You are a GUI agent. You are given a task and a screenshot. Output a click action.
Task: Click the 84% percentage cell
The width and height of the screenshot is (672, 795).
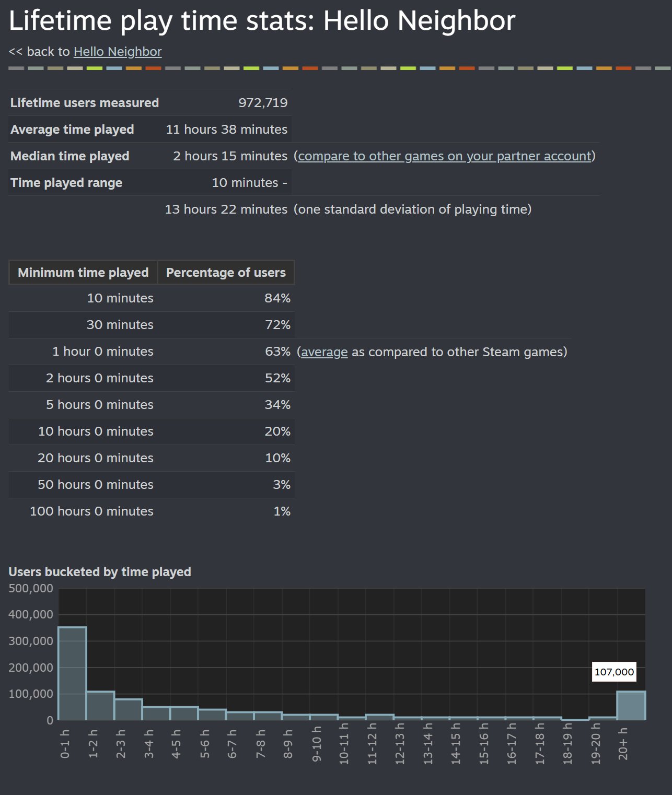coord(277,298)
